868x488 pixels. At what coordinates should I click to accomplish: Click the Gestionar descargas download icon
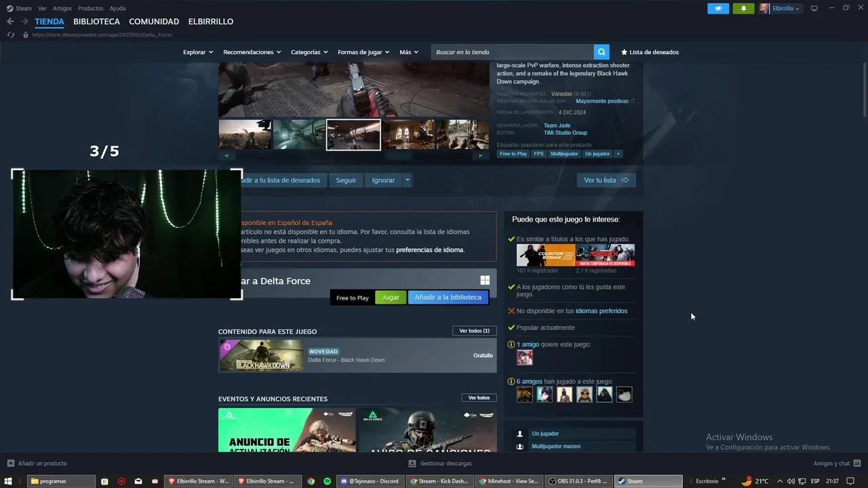pyautogui.click(x=412, y=464)
